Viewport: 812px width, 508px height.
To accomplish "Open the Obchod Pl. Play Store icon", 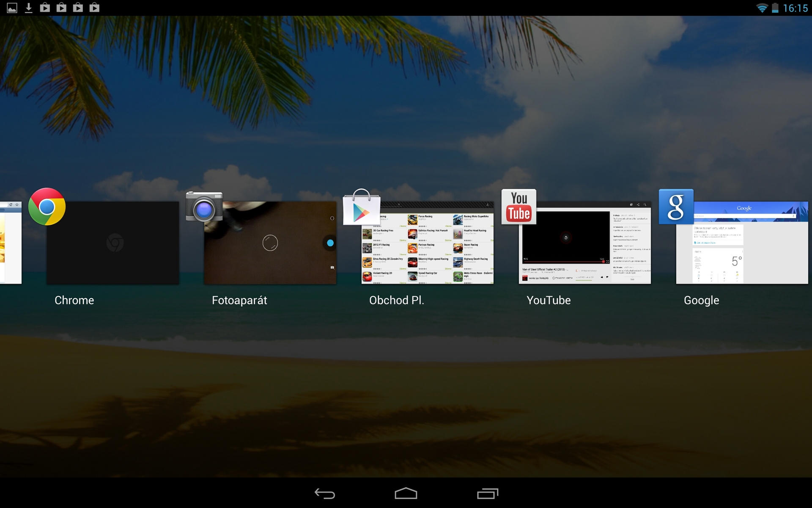I will (x=362, y=208).
